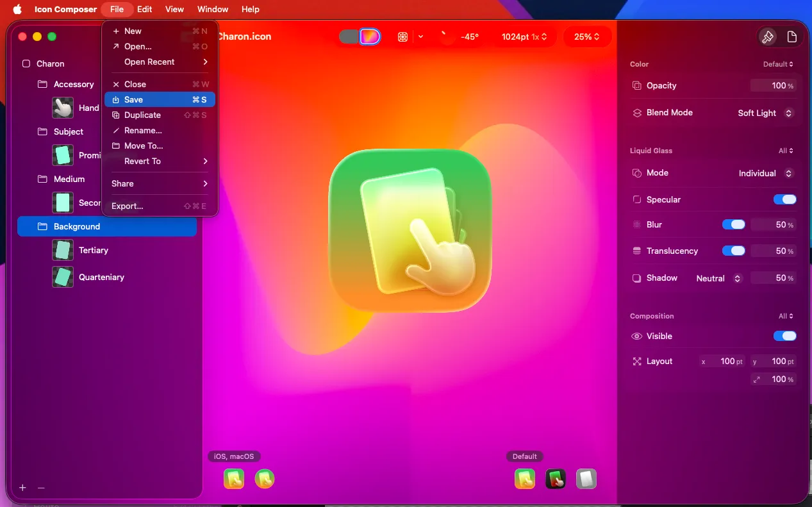Choose Save in the File menu
812x507 pixels.
pyautogui.click(x=160, y=99)
